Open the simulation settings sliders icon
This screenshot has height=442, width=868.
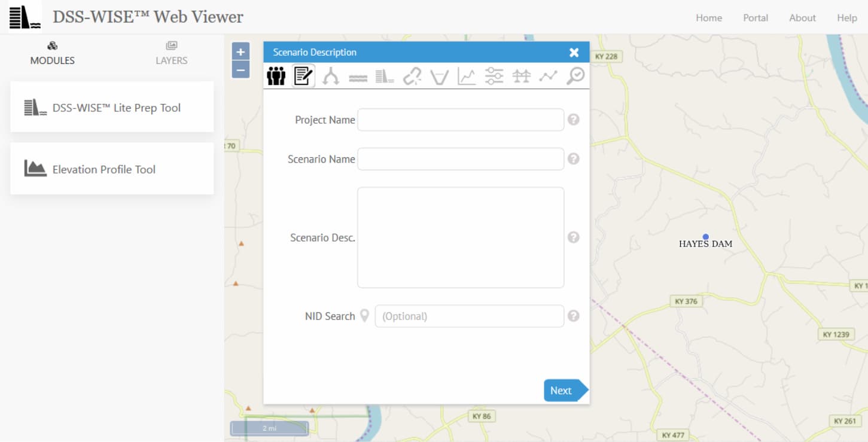coord(494,75)
